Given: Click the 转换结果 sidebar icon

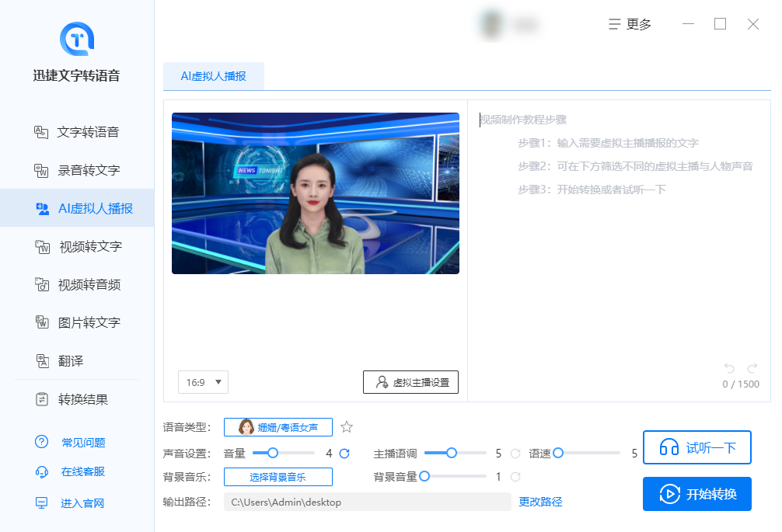Looking at the screenshot, I should point(42,399).
